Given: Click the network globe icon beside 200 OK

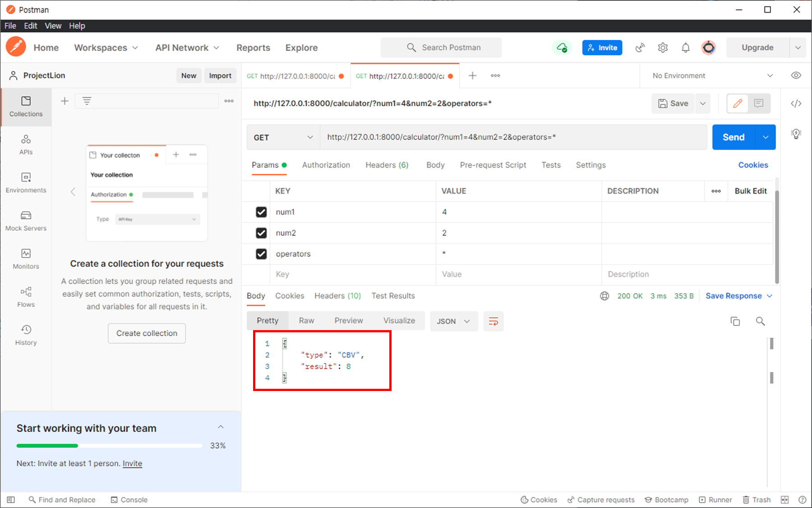Looking at the screenshot, I should [604, 296].
